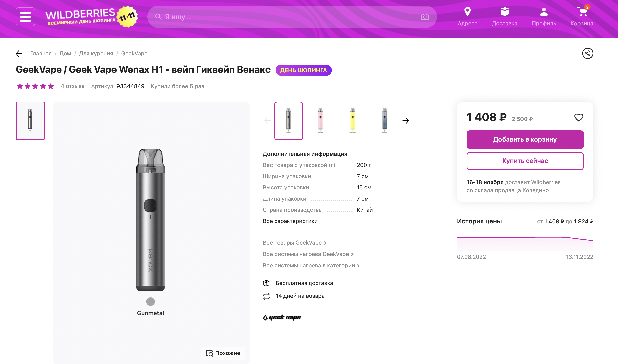Click Купить сейчас button
The image size is (618, 364).
(x=525, y=161)
